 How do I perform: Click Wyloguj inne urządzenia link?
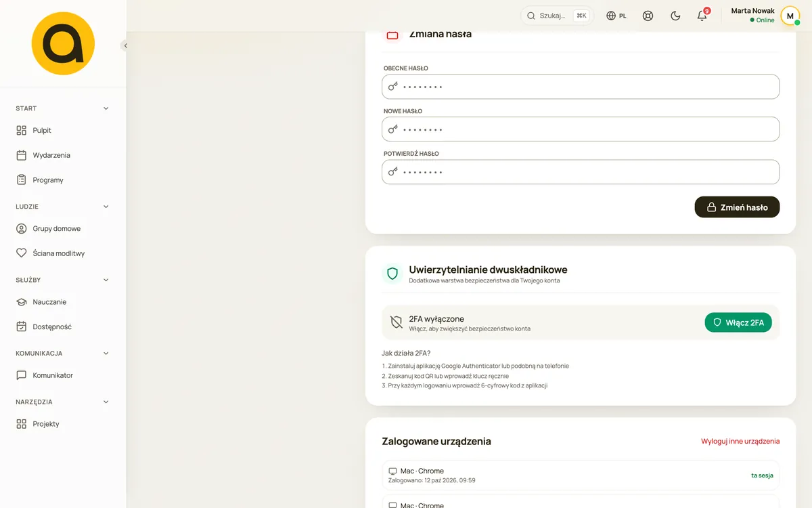[x=740, y=441]
